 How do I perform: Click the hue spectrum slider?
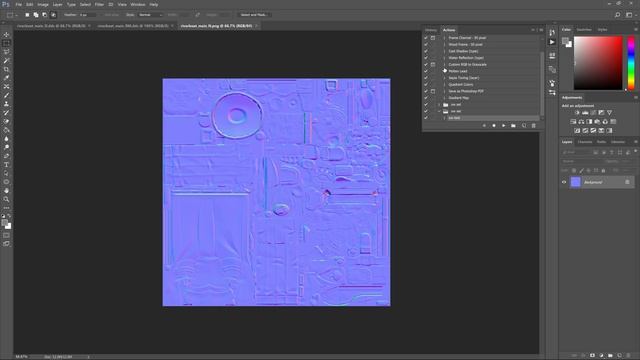coord(631,63)
